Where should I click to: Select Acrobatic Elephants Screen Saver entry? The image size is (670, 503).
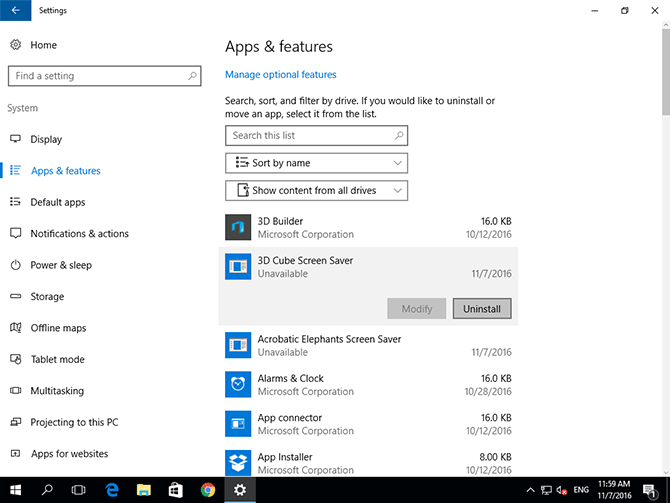click(x=368, y=345)
